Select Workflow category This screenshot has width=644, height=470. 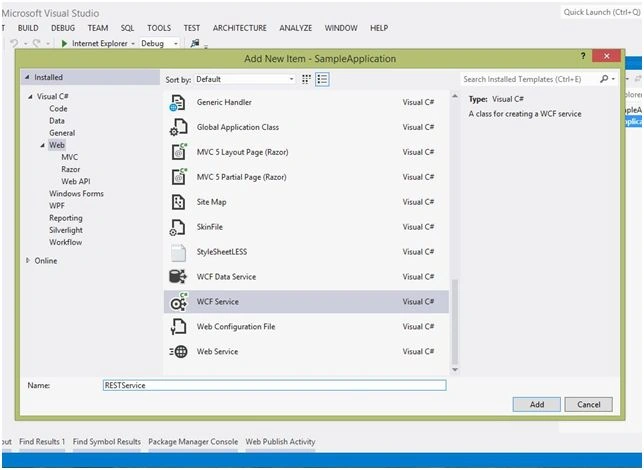65,242
